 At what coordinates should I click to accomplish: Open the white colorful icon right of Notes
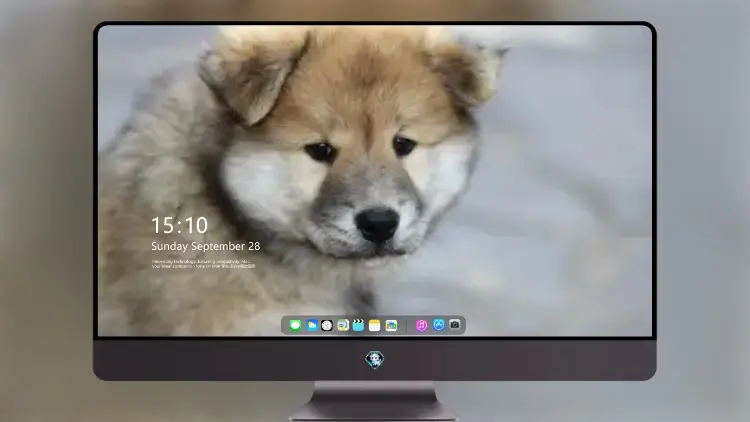pyautogui.click(x=391, y=325)
